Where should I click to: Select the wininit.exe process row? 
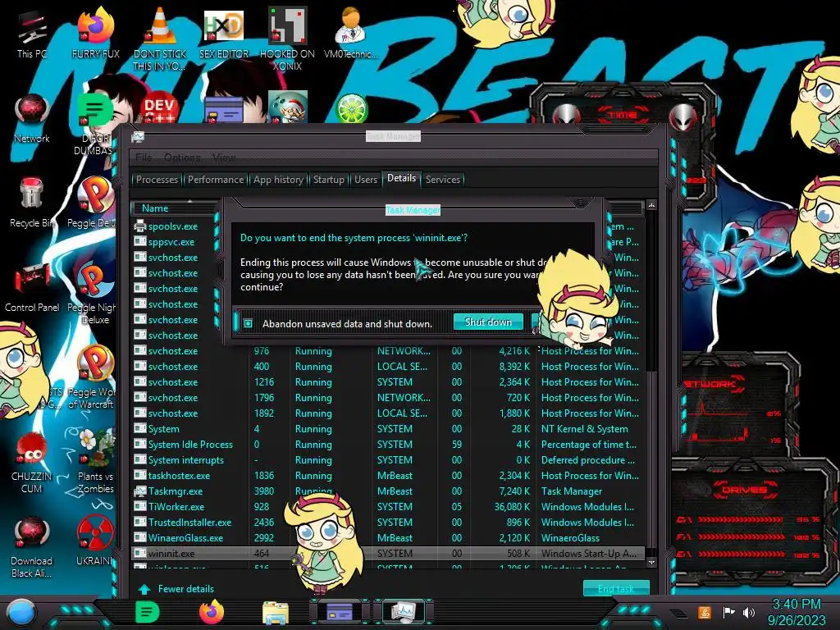388,554
